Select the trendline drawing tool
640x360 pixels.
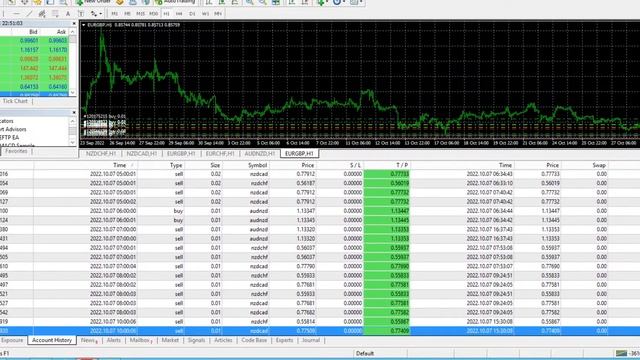[x=29, y=14]
